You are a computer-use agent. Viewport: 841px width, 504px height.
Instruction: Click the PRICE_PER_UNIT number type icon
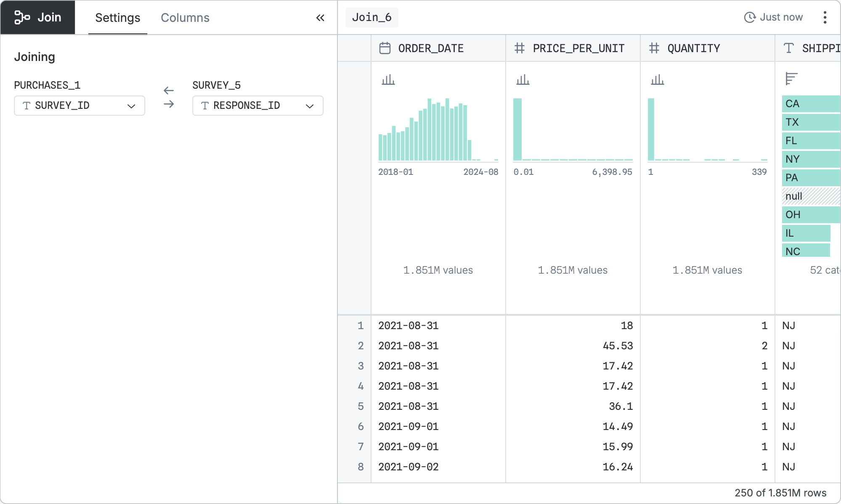coord(520,48)
